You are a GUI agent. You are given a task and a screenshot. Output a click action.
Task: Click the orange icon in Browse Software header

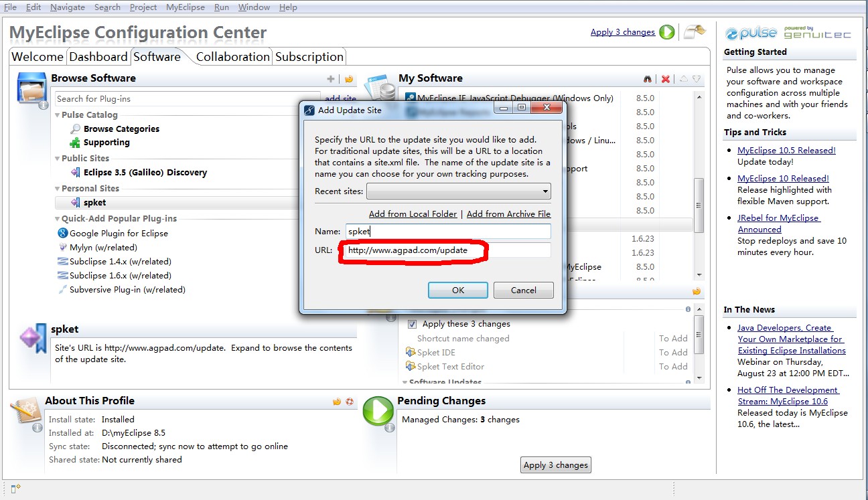tap(349, 79)
